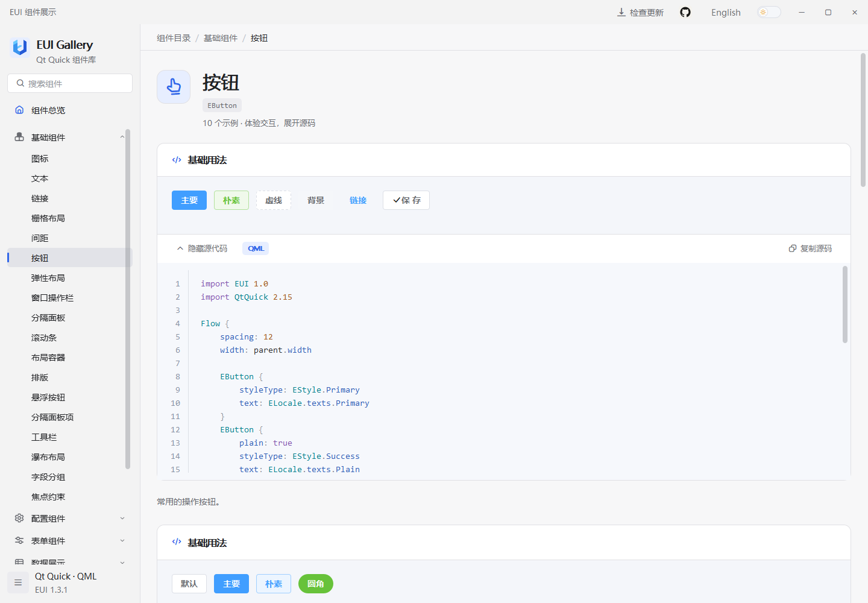
Task: Select the 文本 sidebar item
Action: (x=69, y=178)
